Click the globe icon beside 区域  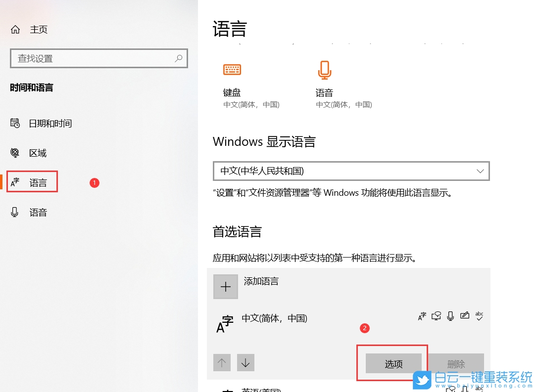pos(15,153)
